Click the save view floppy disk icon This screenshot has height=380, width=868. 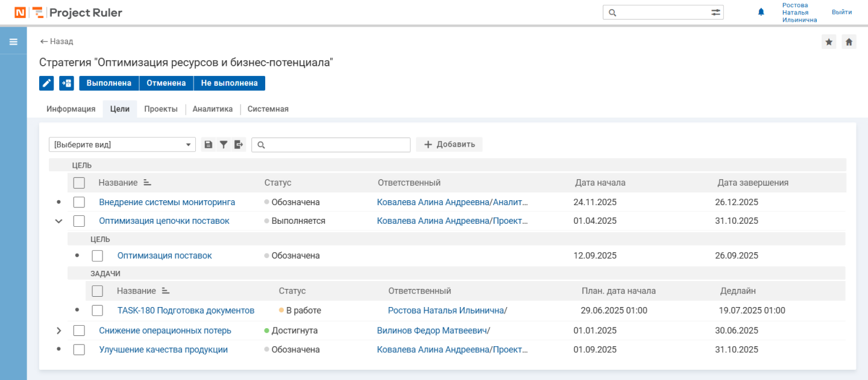tap(209, 145)
